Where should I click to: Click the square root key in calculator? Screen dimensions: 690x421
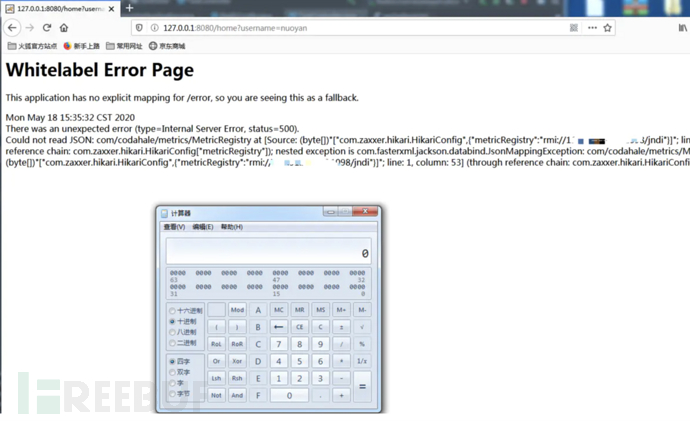pos(362,326)
